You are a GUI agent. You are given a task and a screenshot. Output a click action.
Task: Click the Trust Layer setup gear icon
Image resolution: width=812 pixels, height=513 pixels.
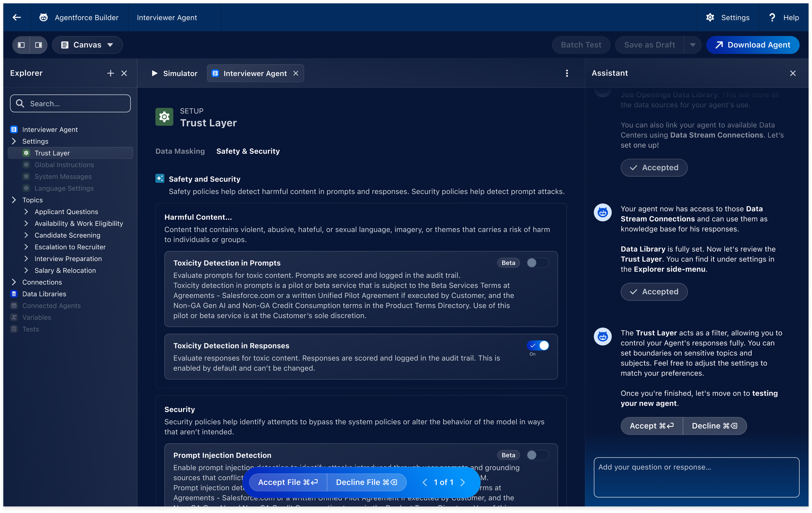(x=164, y=117)
